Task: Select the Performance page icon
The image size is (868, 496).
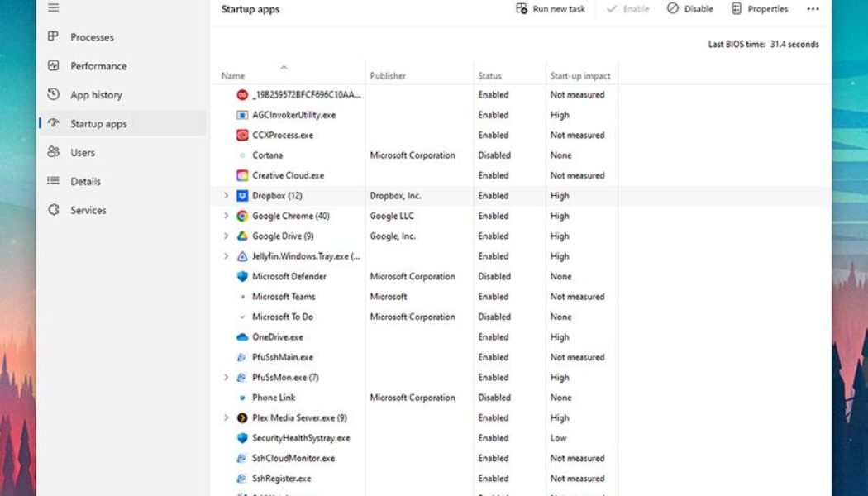Action: coord(52,65)
